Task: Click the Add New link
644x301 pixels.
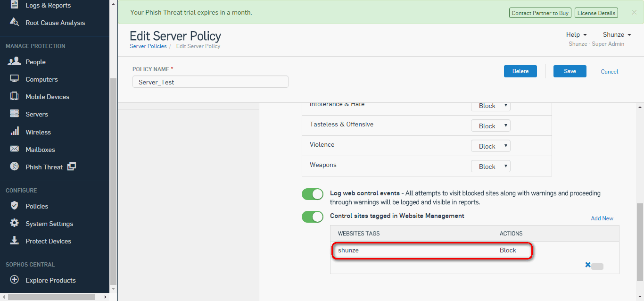Action: (602, 218)
